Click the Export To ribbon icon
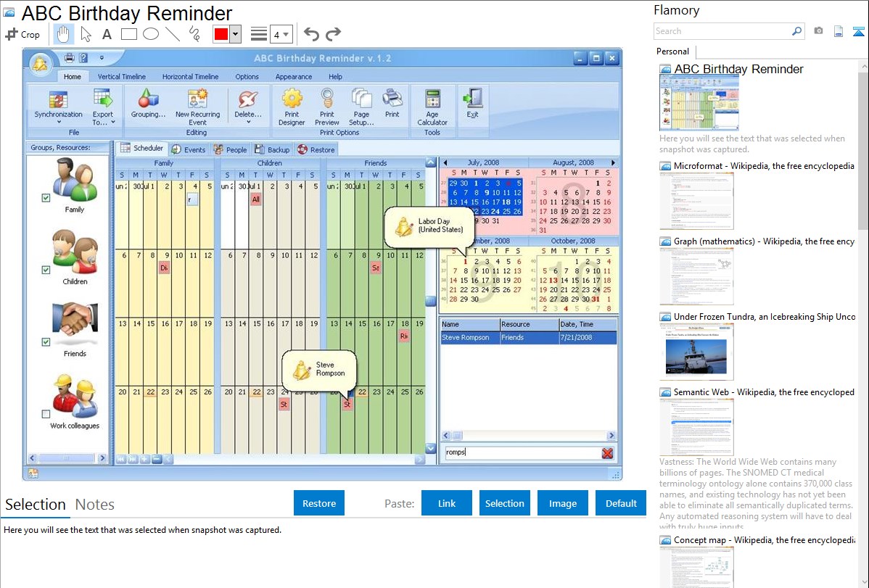The image size is (869, 588). [103, 107]
